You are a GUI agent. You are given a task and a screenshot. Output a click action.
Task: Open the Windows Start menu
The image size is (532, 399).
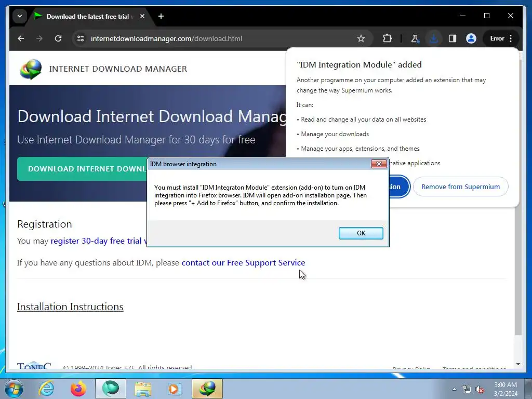pos(14,389)
